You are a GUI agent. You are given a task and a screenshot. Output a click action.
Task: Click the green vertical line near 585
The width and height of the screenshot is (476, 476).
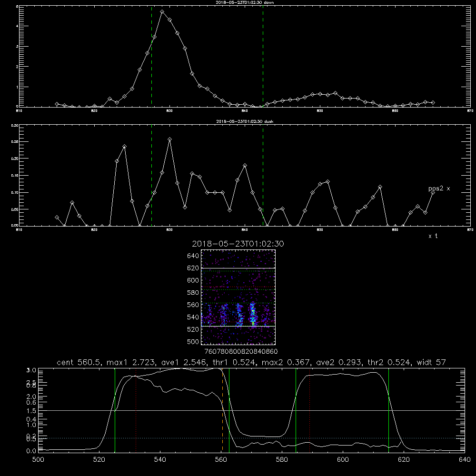(x=296, y=410)
